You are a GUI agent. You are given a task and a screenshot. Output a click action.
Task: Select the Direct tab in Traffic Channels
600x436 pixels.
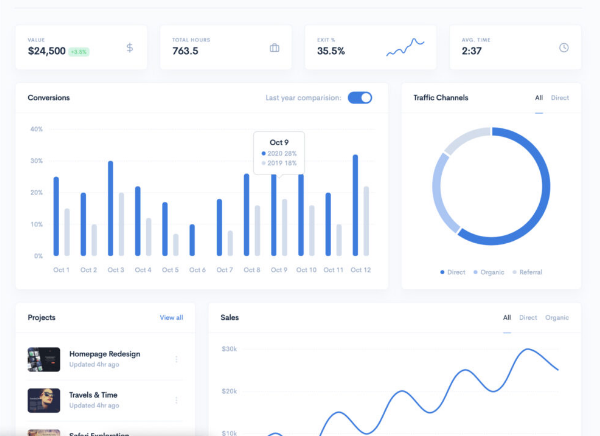click(560, 98)
